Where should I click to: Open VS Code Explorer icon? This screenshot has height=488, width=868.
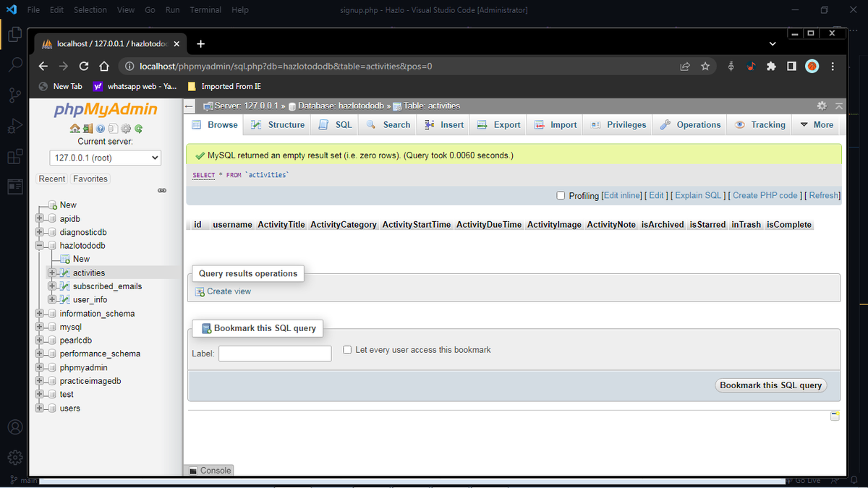pyautogui.click(x=14, y=34)
